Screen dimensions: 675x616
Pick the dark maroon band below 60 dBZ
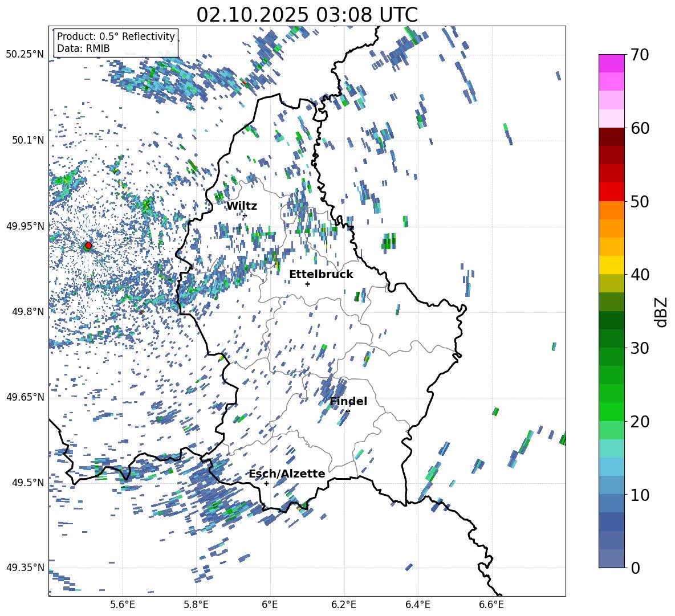click(611, 137)
